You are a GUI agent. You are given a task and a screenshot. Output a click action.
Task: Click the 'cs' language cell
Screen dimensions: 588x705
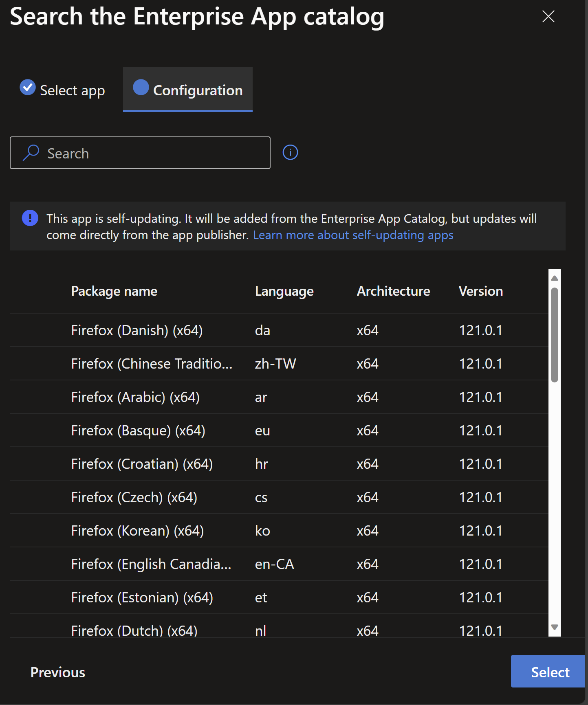click(x=261, y=497)
